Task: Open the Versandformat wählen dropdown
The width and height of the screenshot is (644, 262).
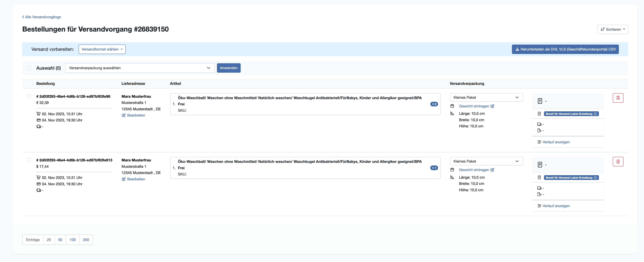Action: [x=102, y=49]
